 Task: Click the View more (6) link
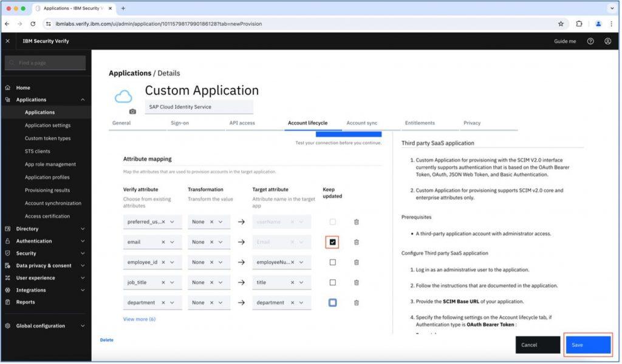140,320
